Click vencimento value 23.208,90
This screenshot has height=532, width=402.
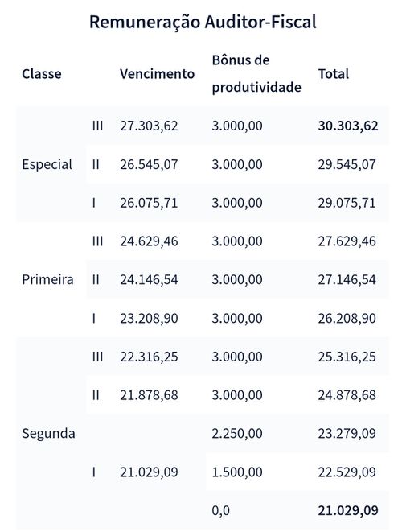click(x=149, y=319)
